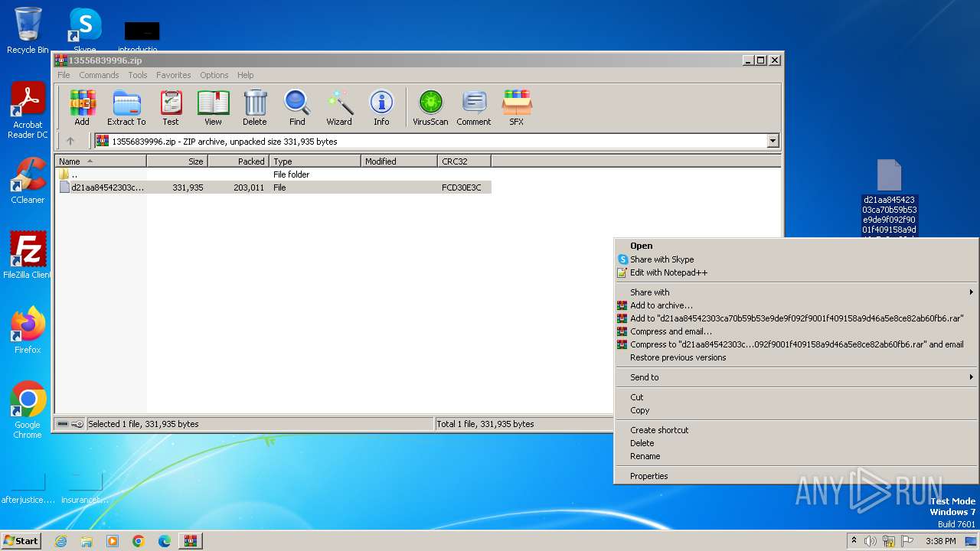
Task: Open Windows Media Player taskbar icon
Action: tap(113, 541)
